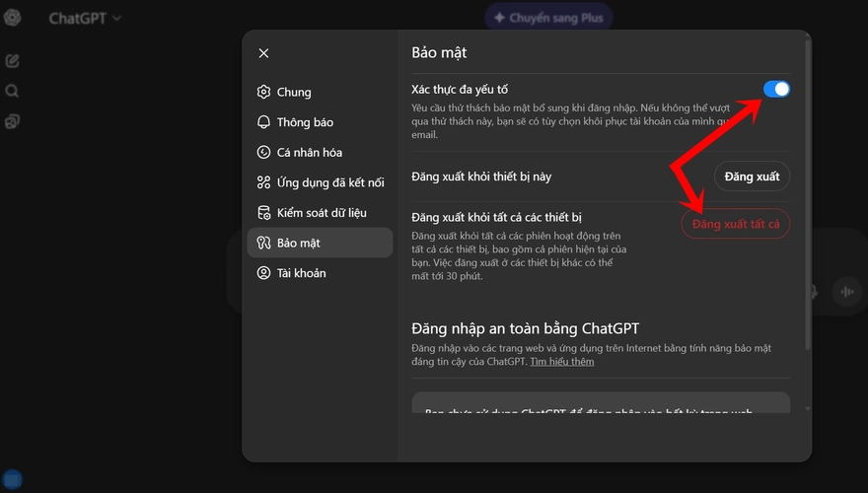Viewport: 868px width, 493px height.
Task: Open the ChatGPT model dropdown
Action: tap(85, 19)
